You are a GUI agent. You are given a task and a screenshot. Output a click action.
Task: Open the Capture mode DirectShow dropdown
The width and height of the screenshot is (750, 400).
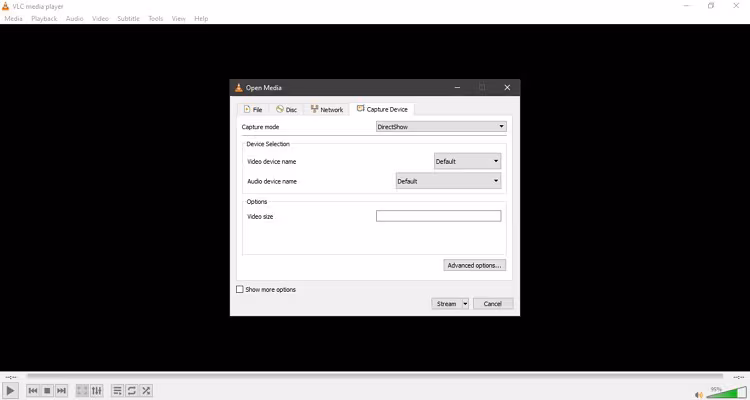(x=441, y=127)
